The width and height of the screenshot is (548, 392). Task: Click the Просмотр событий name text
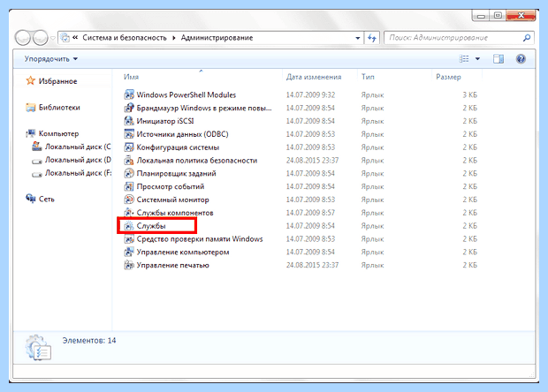(x=171, y=186)
